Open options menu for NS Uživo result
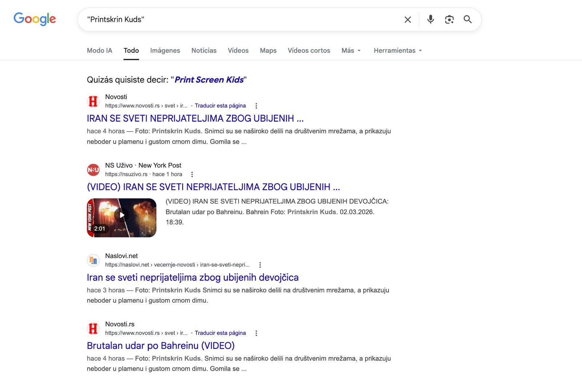 (192, 174)
